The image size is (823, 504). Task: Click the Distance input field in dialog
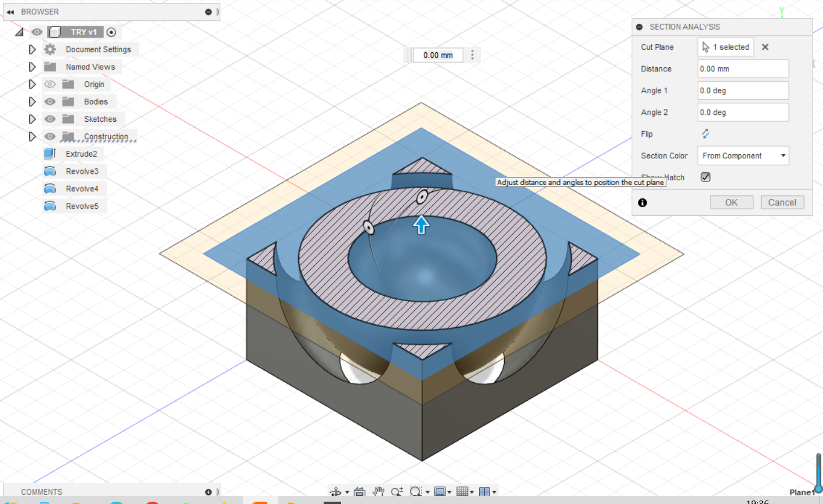[744, 68]
